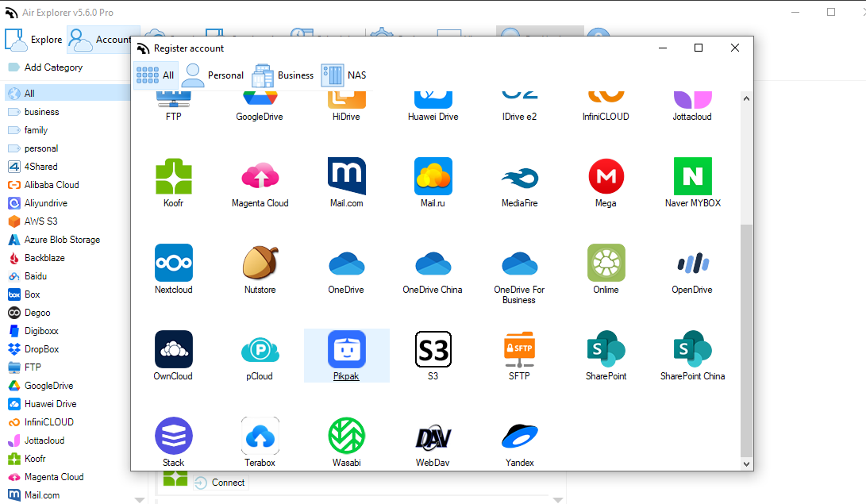The height and width of the screenshot is (504, 866).
Task: Click Add Category in the sidebar
Action: coord(54,67)
